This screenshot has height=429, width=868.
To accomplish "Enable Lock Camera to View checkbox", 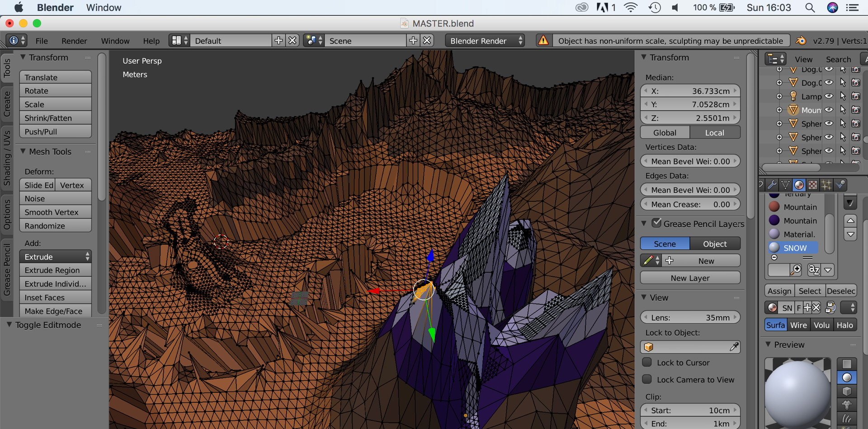I will (647, 379).
